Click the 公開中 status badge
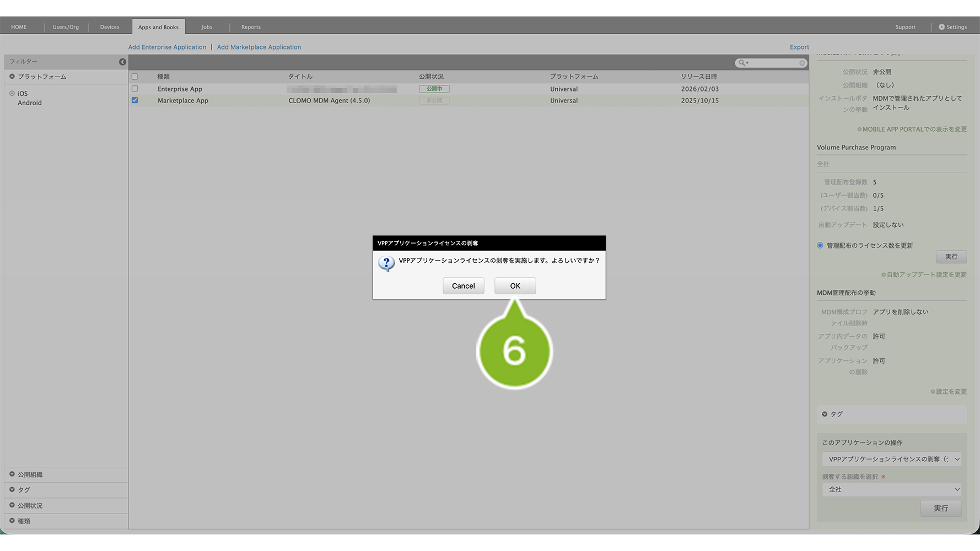The width and height of the screenshot is (980, 551). (x=434, y=89)
